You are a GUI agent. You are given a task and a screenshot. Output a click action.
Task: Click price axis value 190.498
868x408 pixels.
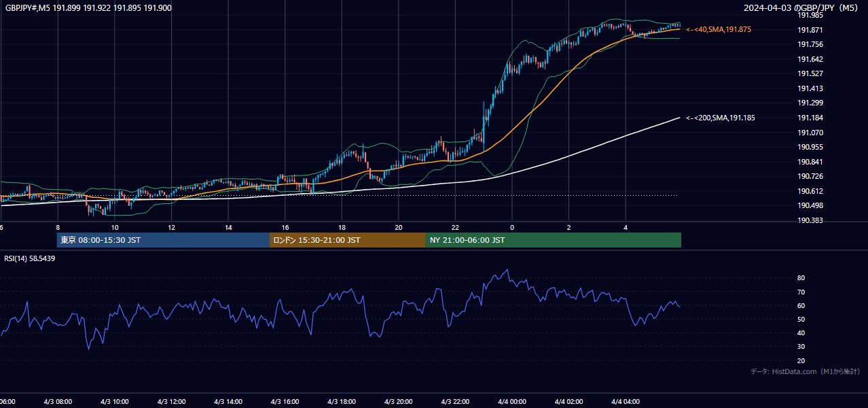tap(810, 205)
